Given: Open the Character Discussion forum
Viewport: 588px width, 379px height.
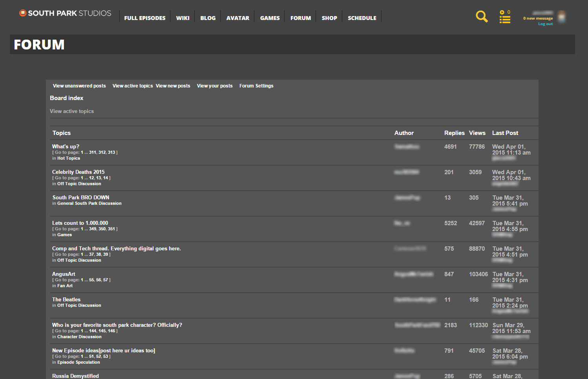Looking at the screenshot, I should coord(79,337).
